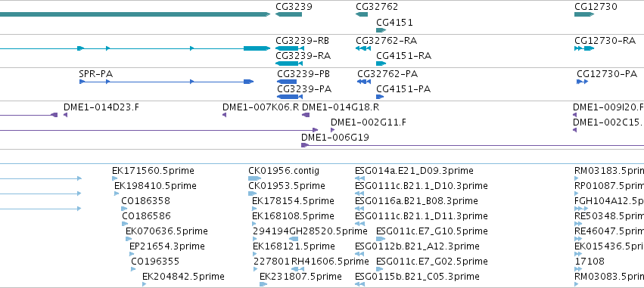The image size is (644, 288).
Task: Click the CG32762 gene glyph
Action: coord(362,14)
